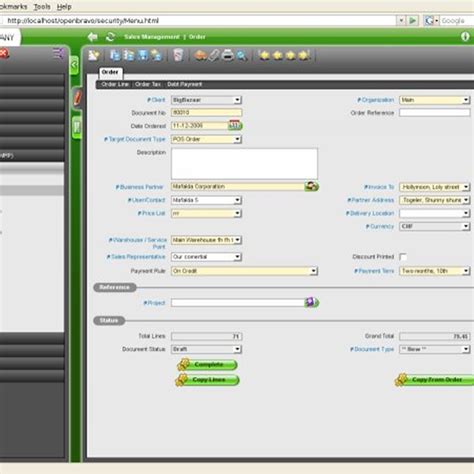Viewport: 474px width, 474px height.
Task: Open the browser Tools menu
Action: (x=42, y=6)
